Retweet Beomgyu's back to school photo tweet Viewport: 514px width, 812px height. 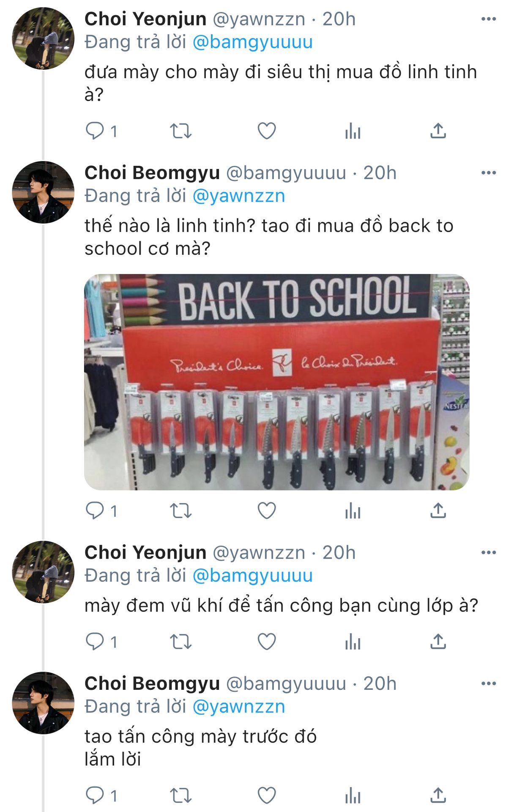click(181, 510)
